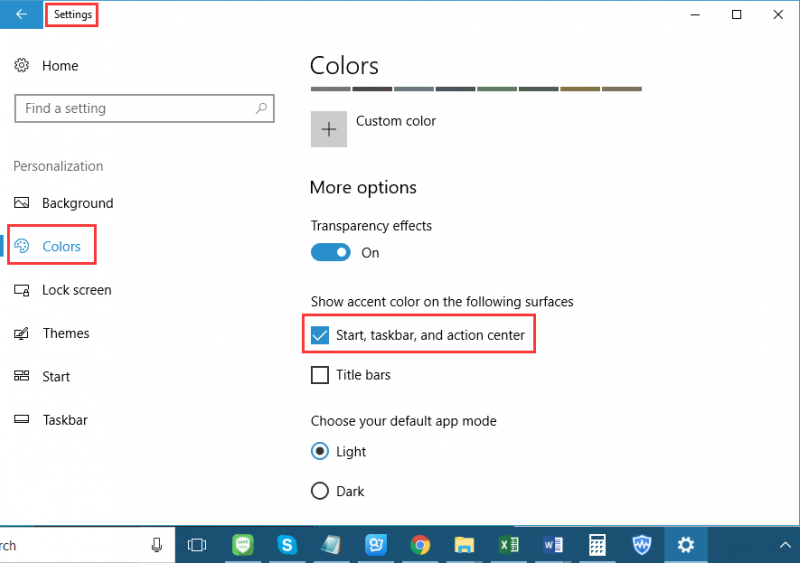Turn off Transparency effects toggle
This screenshot has width=800, height=563.
[x=331, y=252]
